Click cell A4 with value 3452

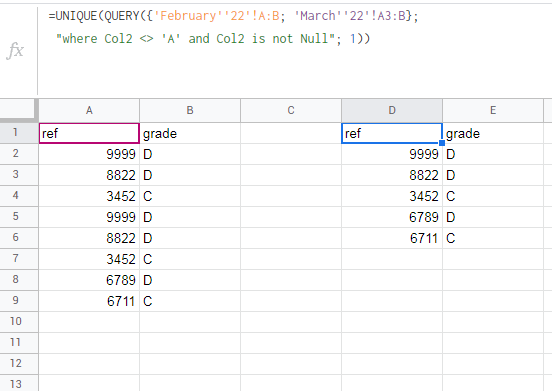(89, 196)
